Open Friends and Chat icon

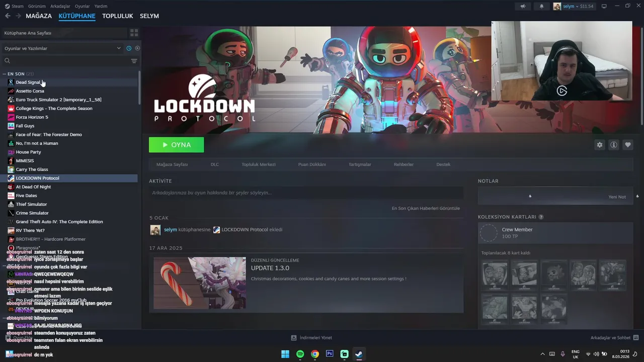(x=636, y=338)
